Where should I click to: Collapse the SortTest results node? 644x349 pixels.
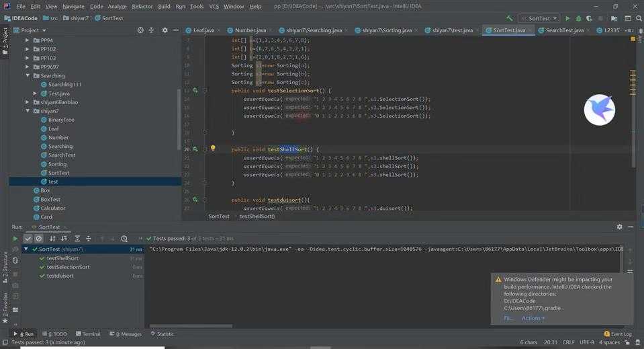(x=26, y=249)
